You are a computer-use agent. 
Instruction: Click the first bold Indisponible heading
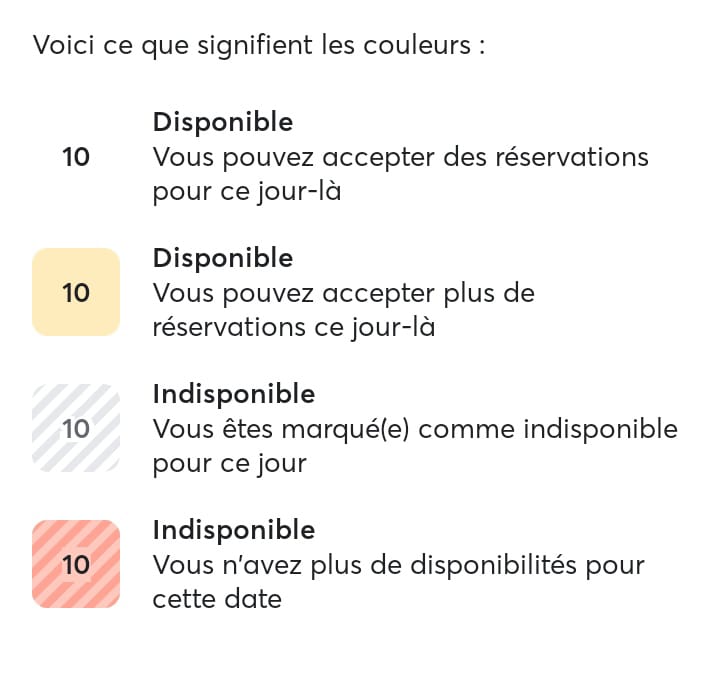[234, 395]
